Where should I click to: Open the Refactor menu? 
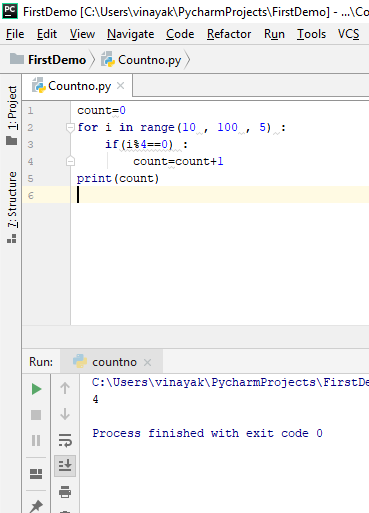(229, 34)
